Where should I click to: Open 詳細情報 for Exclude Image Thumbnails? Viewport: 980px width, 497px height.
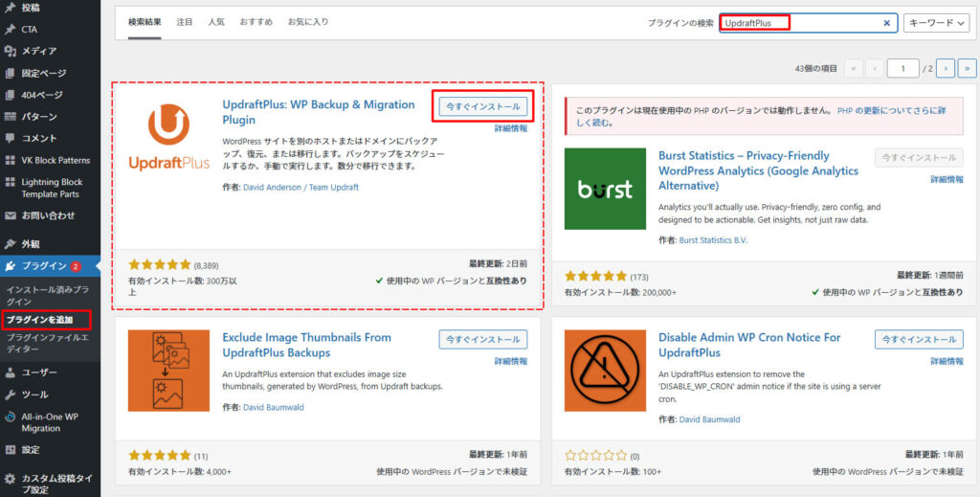(x=511, y=361)
